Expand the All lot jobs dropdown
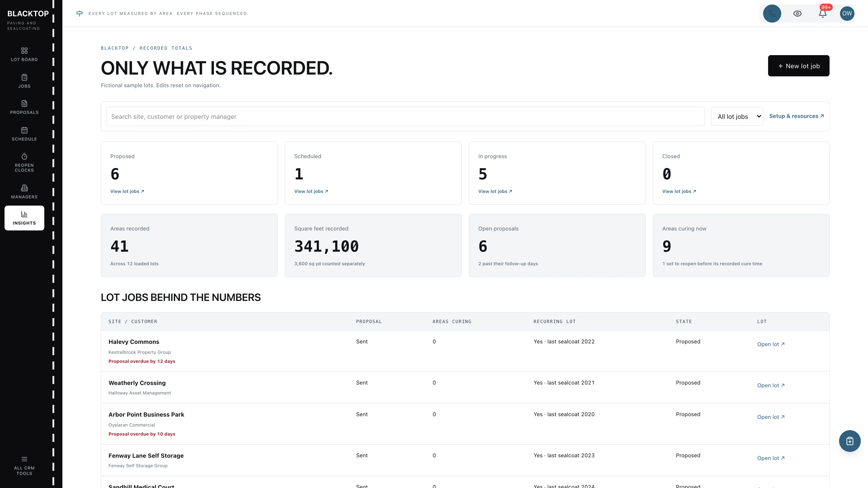This screenshot has width=868, height=488. point(737,117)
